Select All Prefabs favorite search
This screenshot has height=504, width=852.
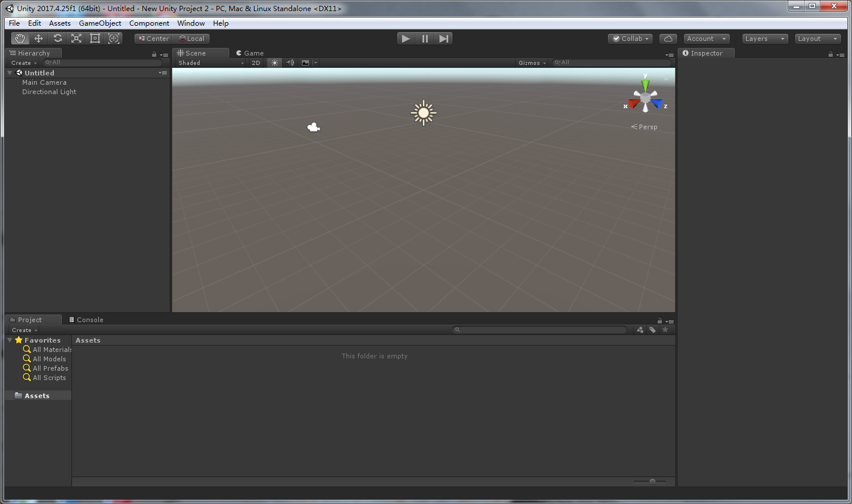pyautogui.click(x=46, y=368)
